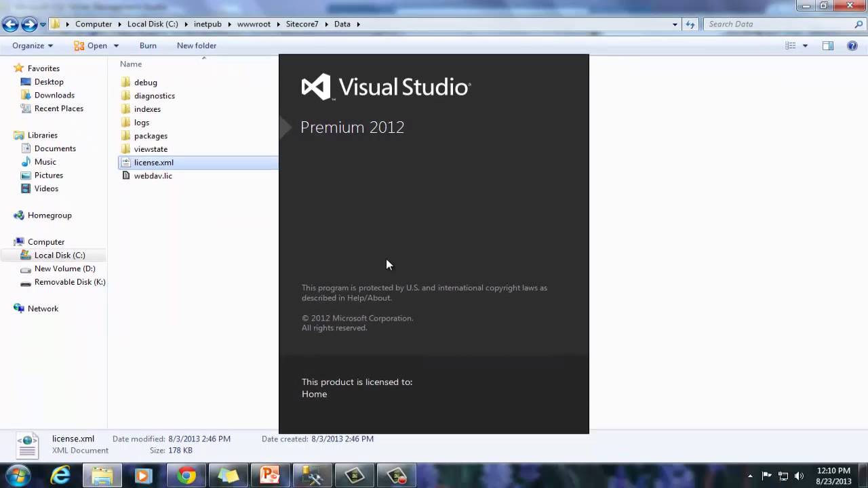Image resolution: width=868 pixels, height=488 pixels.
Task: Open the recent locations dropdown arrow
Action: point(43,24)
